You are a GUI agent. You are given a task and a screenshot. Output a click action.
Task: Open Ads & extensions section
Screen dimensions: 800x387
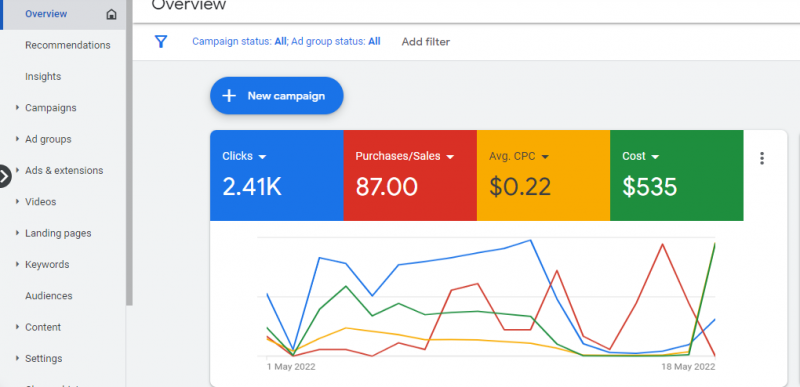pyautogui.click(x=64, y=170)
